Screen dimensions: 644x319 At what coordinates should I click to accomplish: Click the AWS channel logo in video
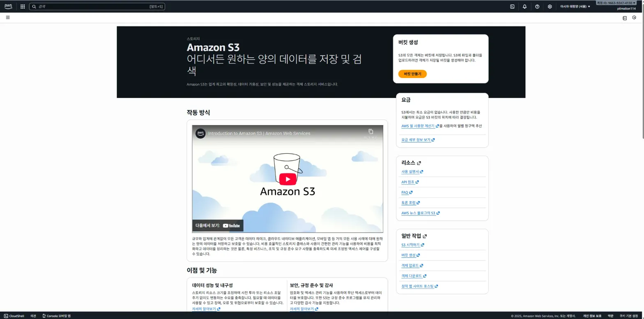tap(200, 134)
